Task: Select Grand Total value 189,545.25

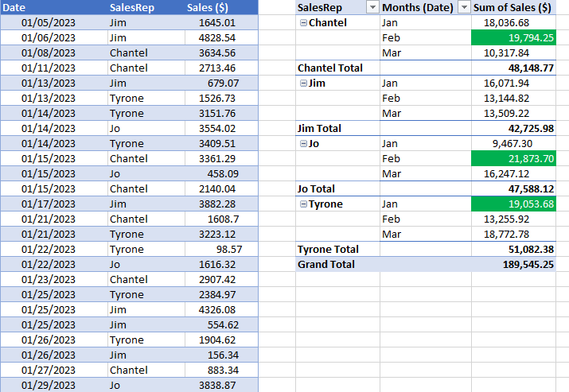Action: (513, 264)
